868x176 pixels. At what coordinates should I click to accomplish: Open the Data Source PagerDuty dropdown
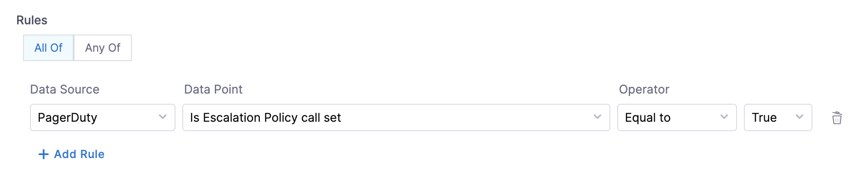point(103,117)
